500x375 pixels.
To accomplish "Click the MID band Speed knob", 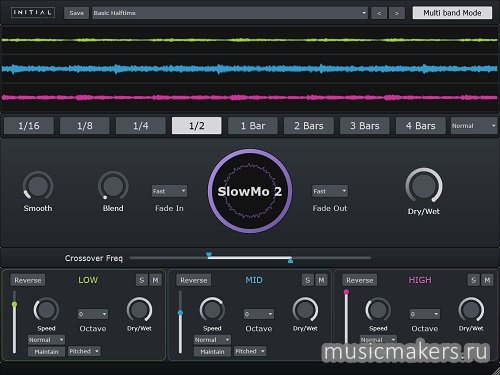I will (212, 310).
